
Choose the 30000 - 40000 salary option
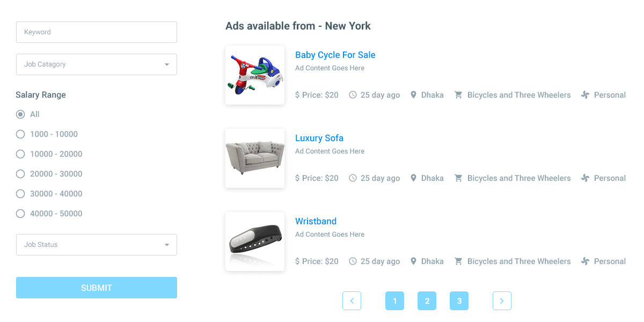coord(20,194)
